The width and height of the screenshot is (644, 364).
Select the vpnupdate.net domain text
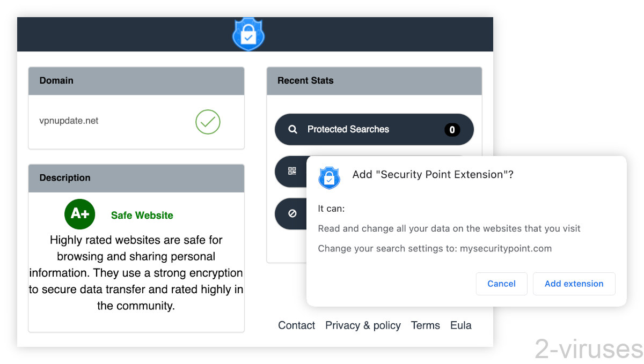(69, 121)
